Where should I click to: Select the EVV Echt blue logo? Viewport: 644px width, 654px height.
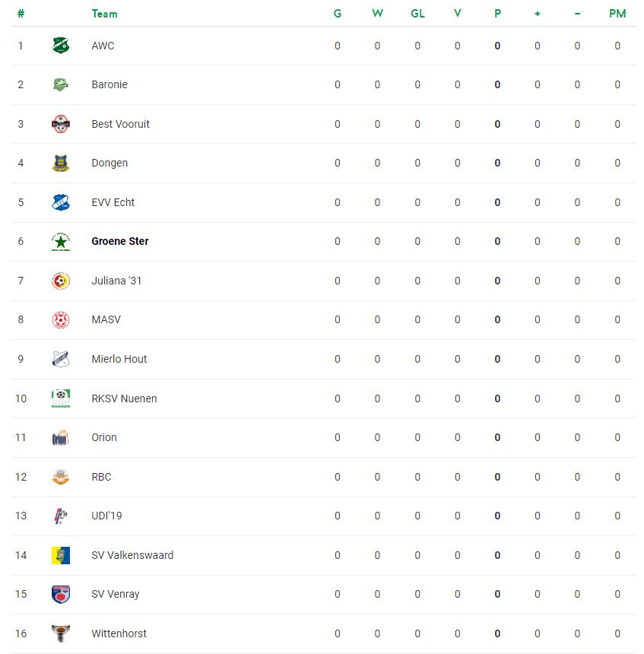coord(61,202)
